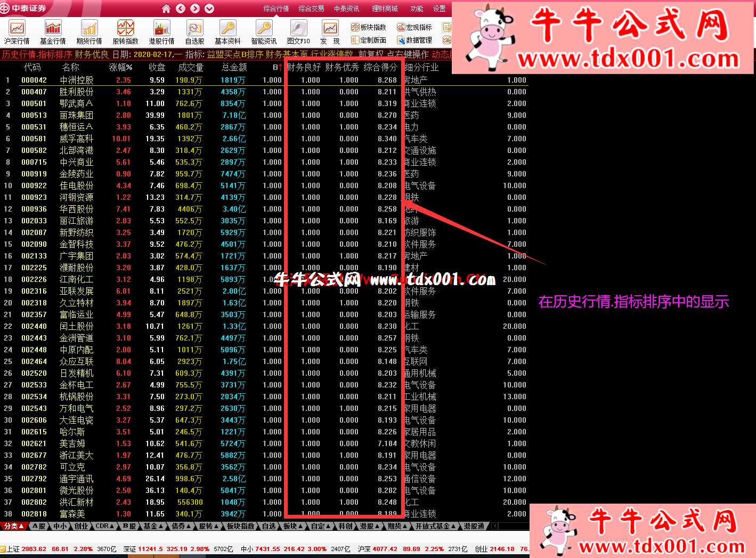Expand 股转 bottom tab

(x=209, y=526)
